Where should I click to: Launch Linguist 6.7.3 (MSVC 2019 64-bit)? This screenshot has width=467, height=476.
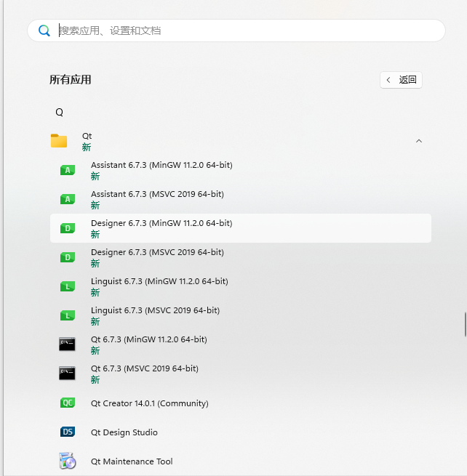(x=241, y=315)
